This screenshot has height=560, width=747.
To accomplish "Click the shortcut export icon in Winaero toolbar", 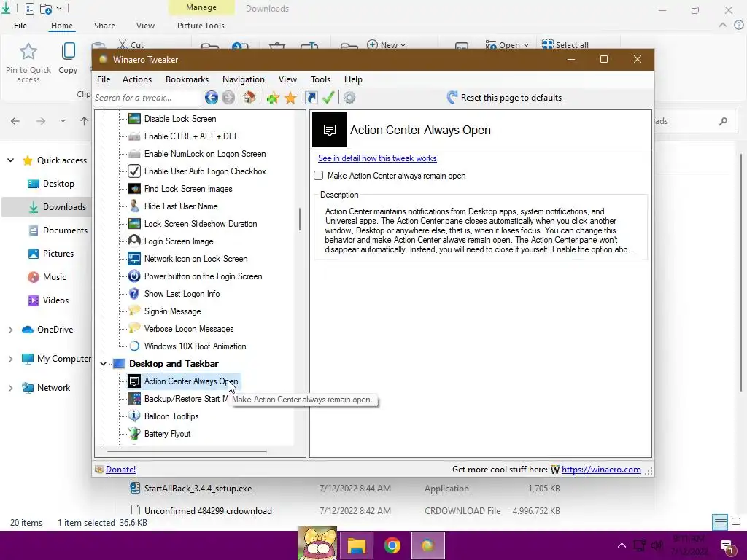I will click(x=311, y=98).
